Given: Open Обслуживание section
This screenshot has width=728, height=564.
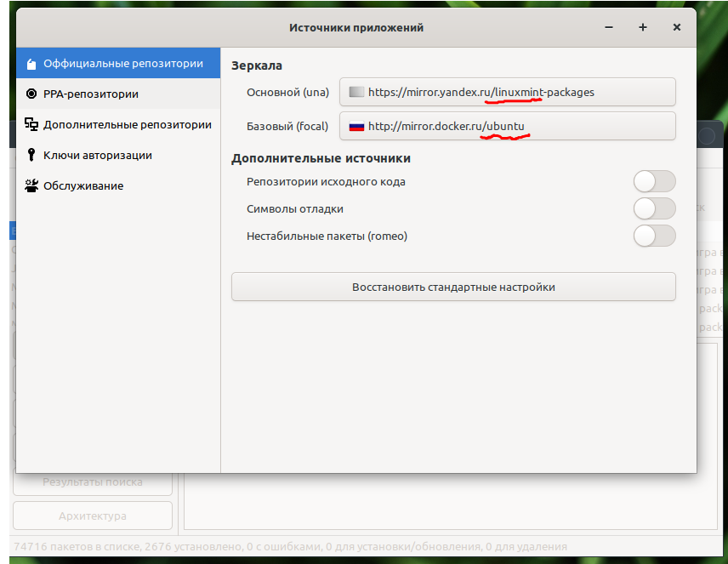Looking at the screenshot, I should tap(118, 185).
